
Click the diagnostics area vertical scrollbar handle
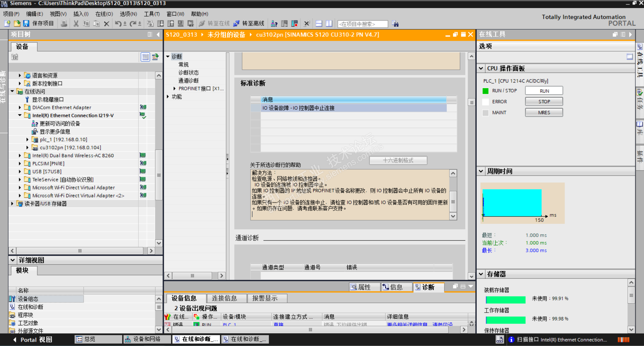coord(471,103)
